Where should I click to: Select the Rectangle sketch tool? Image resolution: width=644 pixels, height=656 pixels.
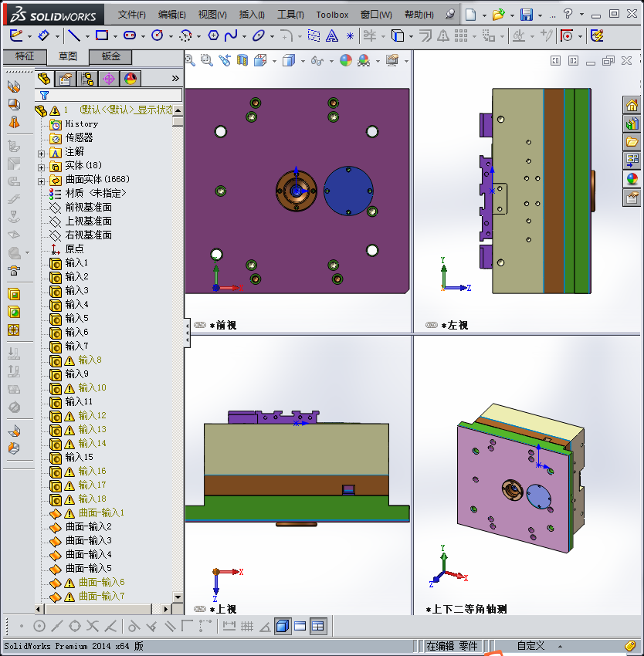pos(102,36)
